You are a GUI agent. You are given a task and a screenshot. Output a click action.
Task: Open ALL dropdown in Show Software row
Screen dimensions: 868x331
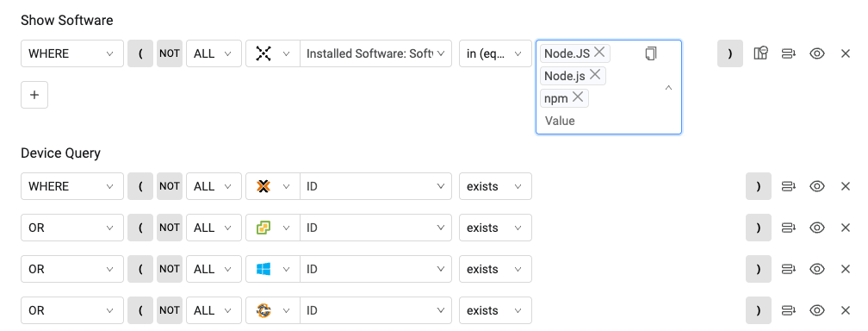[214, 53]
